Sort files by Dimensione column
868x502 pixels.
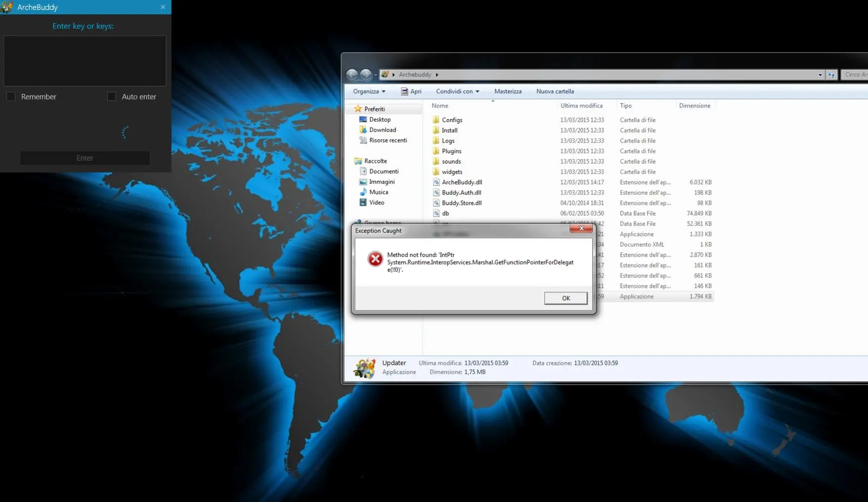point(694,105)
